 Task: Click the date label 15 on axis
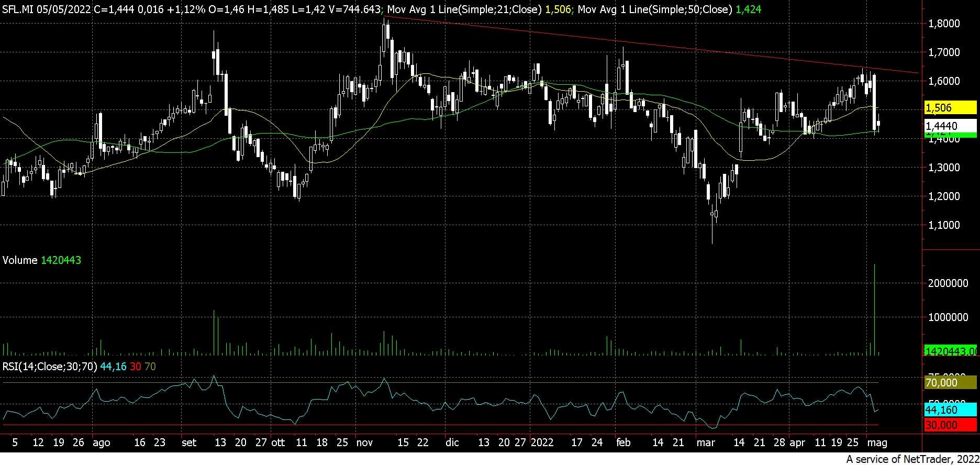coord(403,442)
